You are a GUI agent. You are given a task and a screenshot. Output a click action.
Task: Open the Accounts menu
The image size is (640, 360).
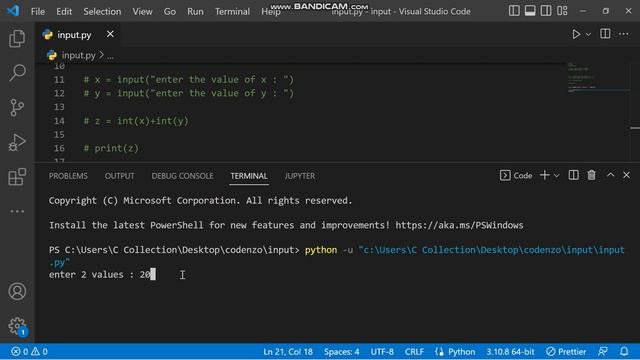(x=17, y=291)
